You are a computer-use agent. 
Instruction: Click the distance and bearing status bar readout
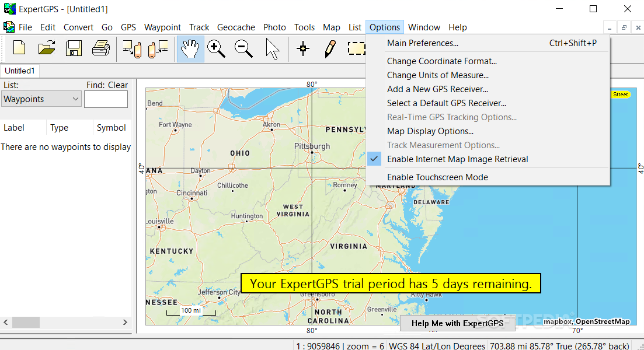(x=559, y=346)
